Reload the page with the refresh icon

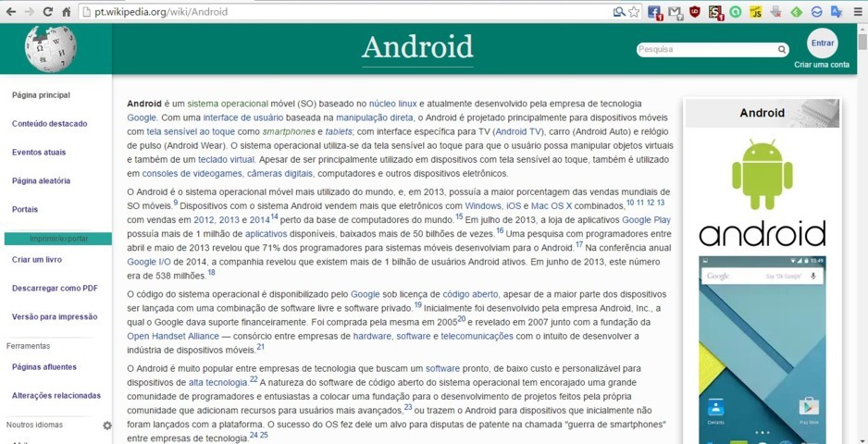click(48, 12)
